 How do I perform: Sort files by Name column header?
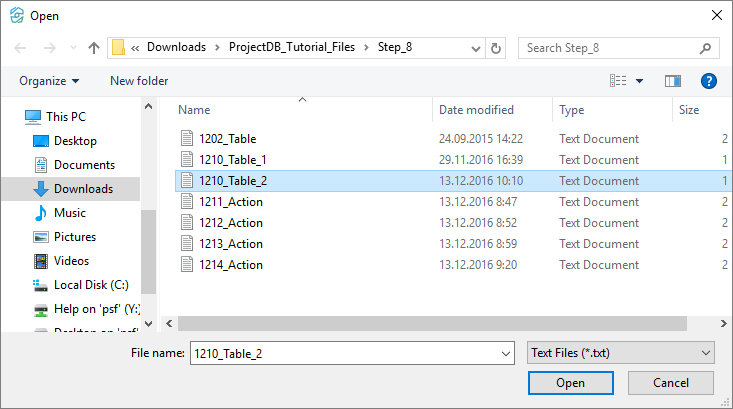click(x=195, y=110)
